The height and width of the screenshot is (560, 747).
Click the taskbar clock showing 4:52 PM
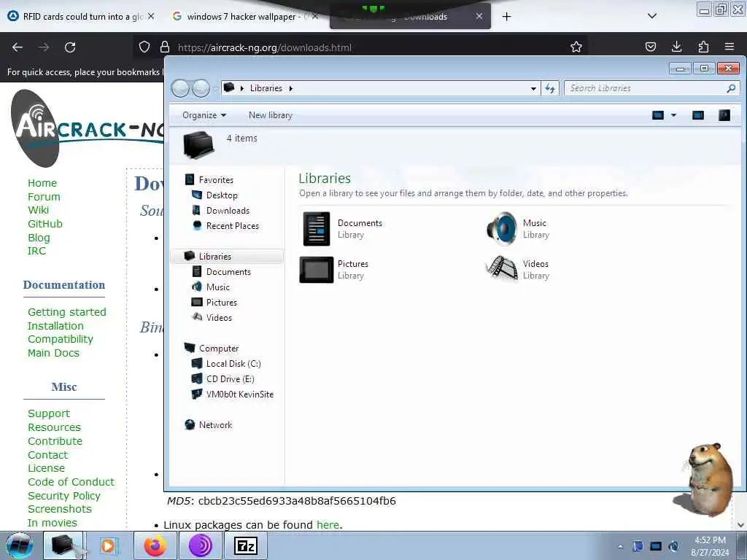pos(710,546)
